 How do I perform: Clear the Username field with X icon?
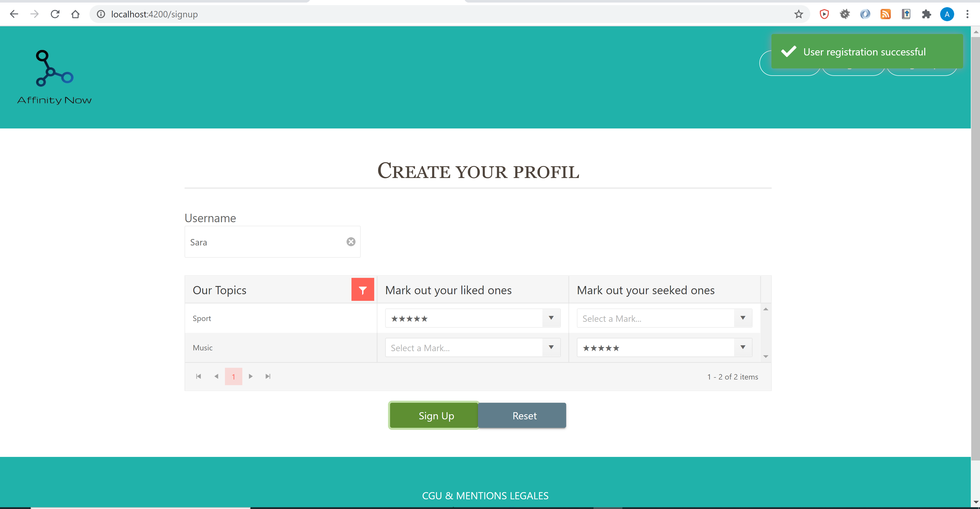click(351, 242)
